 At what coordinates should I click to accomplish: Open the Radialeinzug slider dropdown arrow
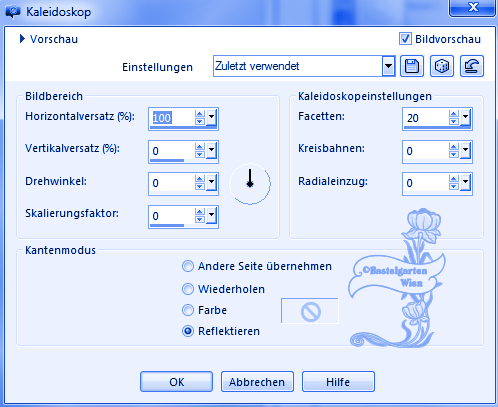[x=465, y=183]
